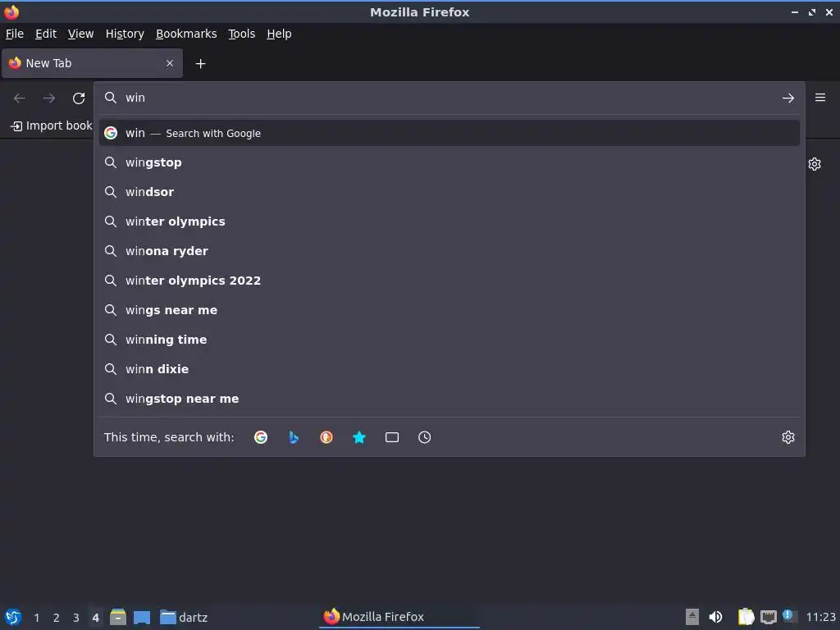Open the View menu
840x630 pixels.
click(x=80, y=34)
